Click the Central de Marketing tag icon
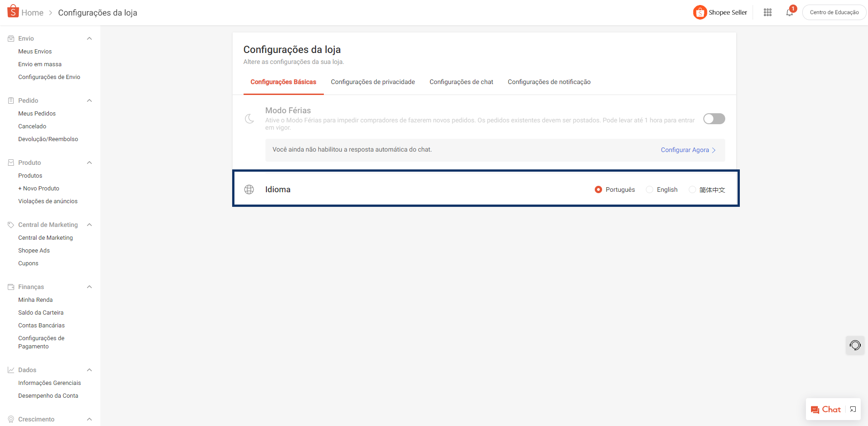This screenshot has height=426, width=868. pos(11,225)
